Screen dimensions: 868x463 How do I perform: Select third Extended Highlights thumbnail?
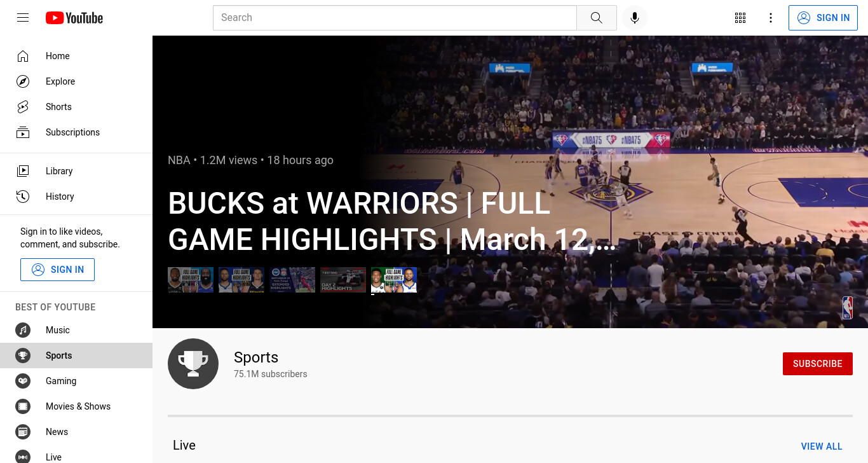[292, 280]
